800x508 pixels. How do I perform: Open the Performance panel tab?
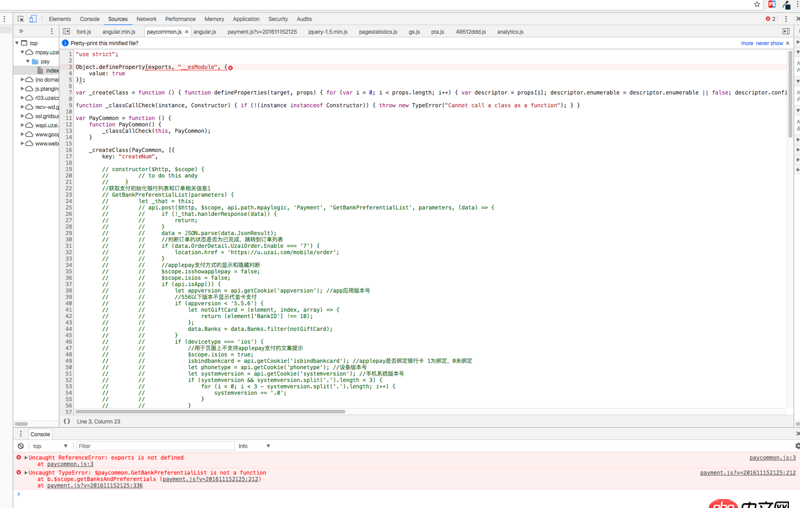point(180,19)
